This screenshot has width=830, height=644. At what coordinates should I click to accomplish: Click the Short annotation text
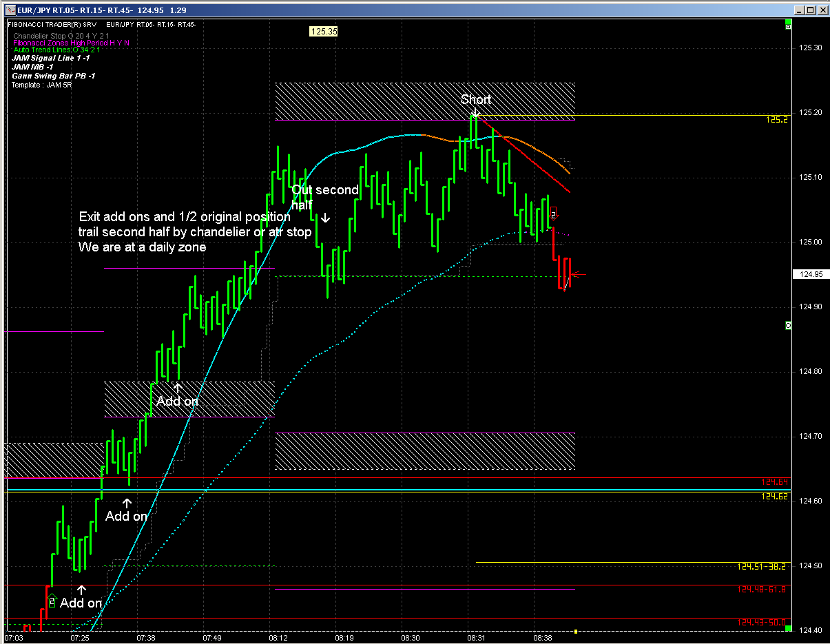pos(476,100)
